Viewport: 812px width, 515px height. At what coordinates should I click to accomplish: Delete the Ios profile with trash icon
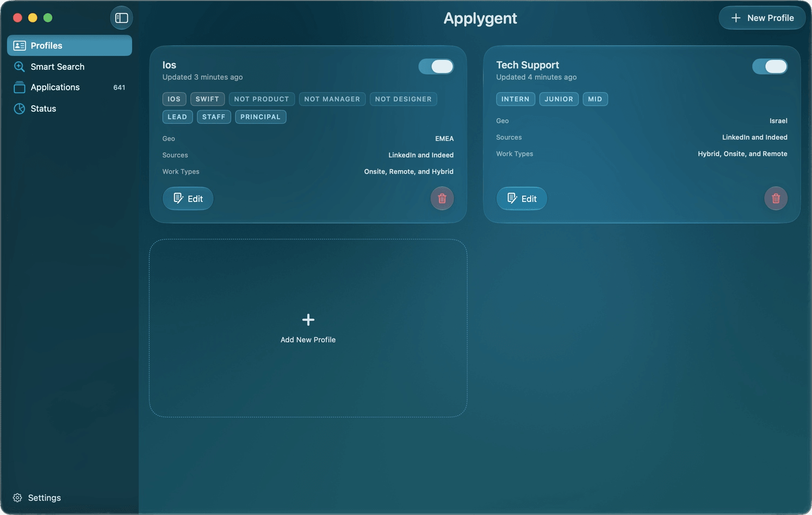pos(442,198)
